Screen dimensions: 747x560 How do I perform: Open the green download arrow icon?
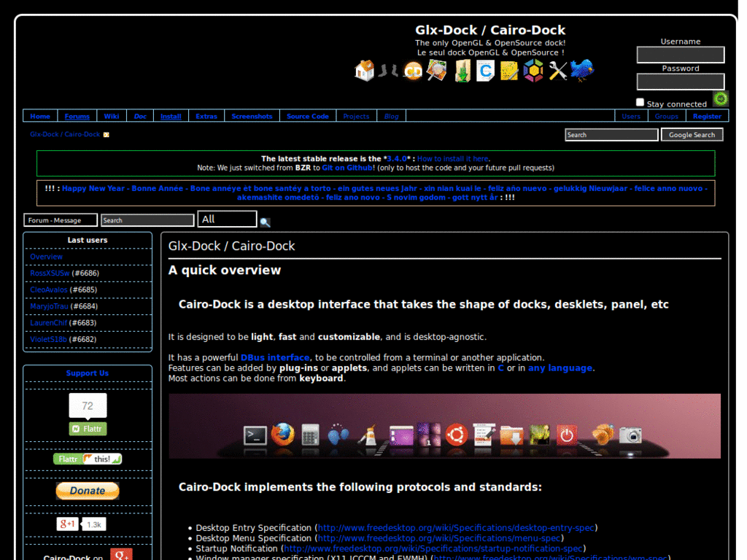462,71
